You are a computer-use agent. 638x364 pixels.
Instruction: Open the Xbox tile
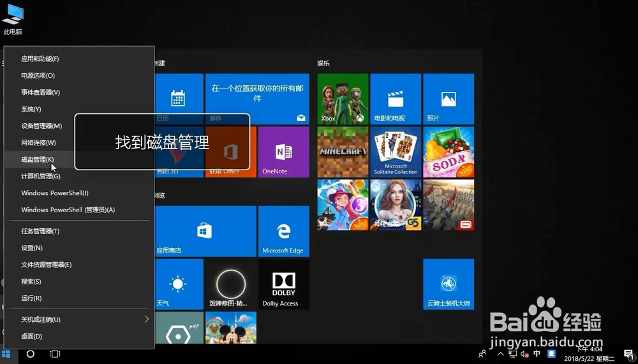pos(343,99)
